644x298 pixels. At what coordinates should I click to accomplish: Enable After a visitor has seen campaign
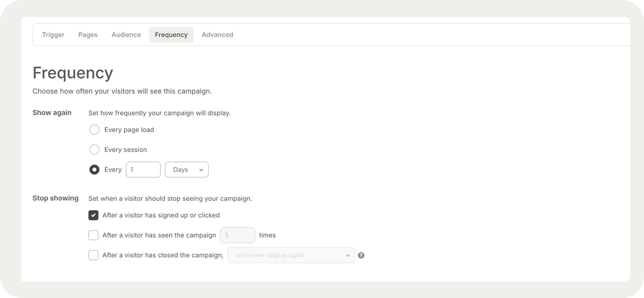93,235
